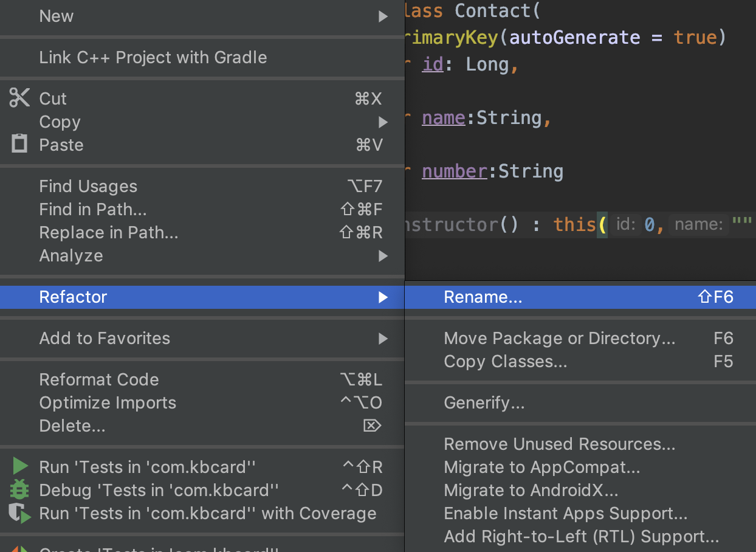Choose Optimize Imports menu item
The image size is (756, 552).
click(108, 402)
